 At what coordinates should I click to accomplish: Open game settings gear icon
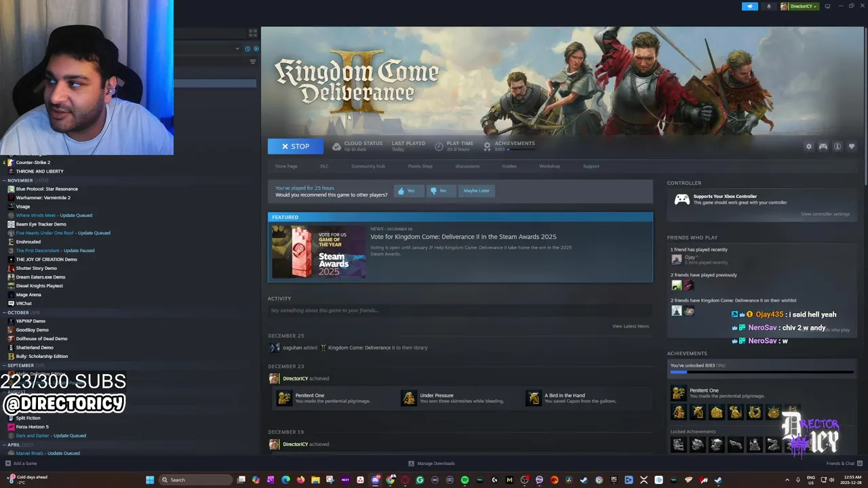pos(808,146)
